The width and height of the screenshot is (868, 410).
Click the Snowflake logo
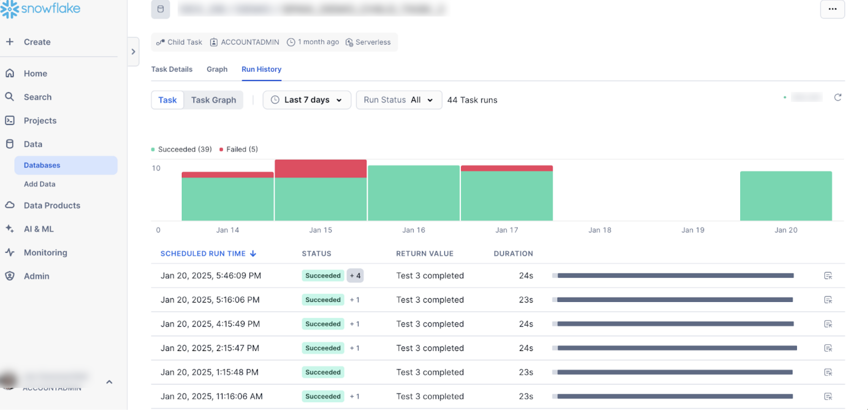tap(40, 9)
